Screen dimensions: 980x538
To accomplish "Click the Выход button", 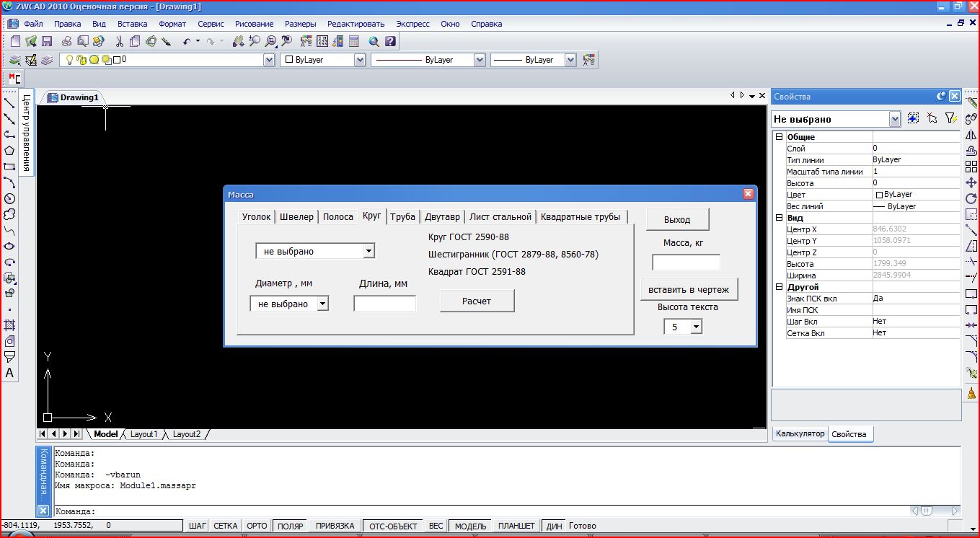I will (677, 219).
